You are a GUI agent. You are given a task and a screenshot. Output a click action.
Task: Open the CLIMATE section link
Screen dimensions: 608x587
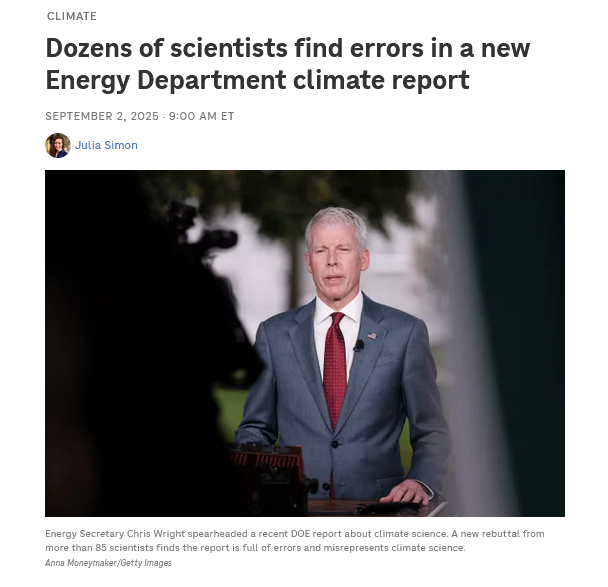coord(72,16)
